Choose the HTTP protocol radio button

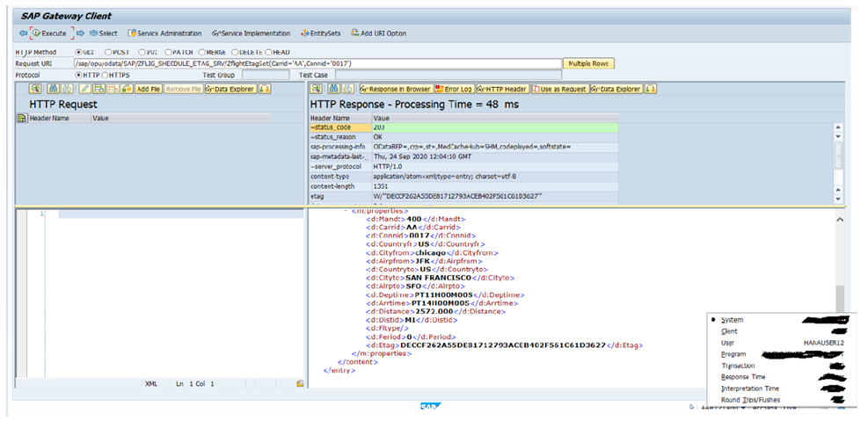(78, 75)
